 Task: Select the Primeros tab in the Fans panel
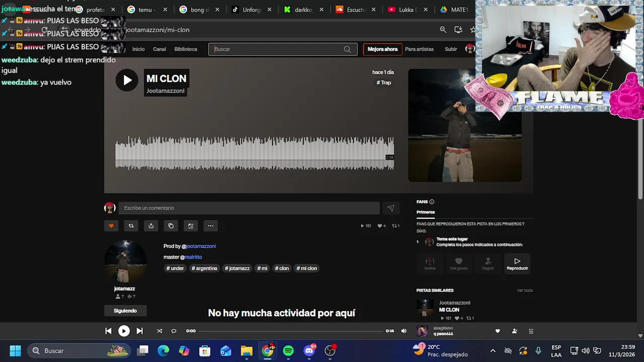point(426,212)
